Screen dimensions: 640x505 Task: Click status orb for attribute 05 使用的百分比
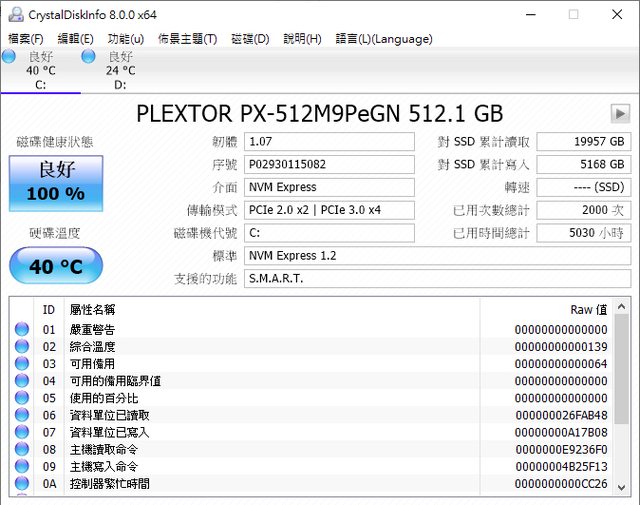21,398
